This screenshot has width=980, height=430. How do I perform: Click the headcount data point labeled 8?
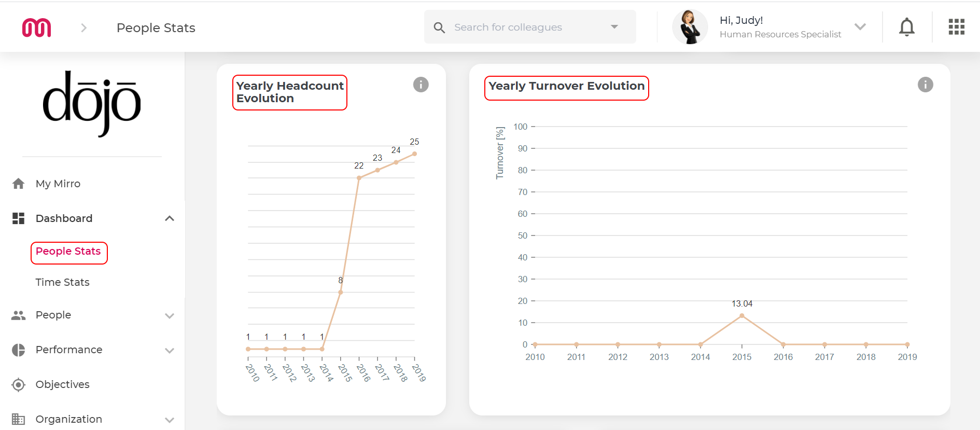click(341, 293)
